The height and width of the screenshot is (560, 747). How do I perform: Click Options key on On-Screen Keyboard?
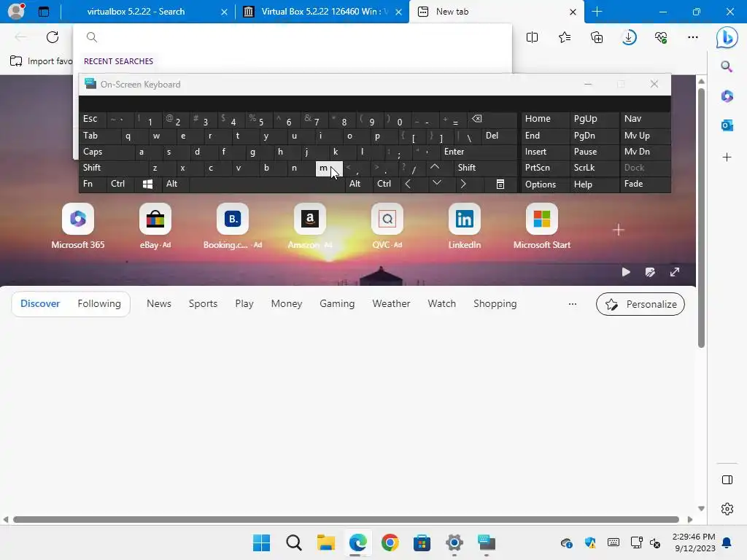coord(545,184)
